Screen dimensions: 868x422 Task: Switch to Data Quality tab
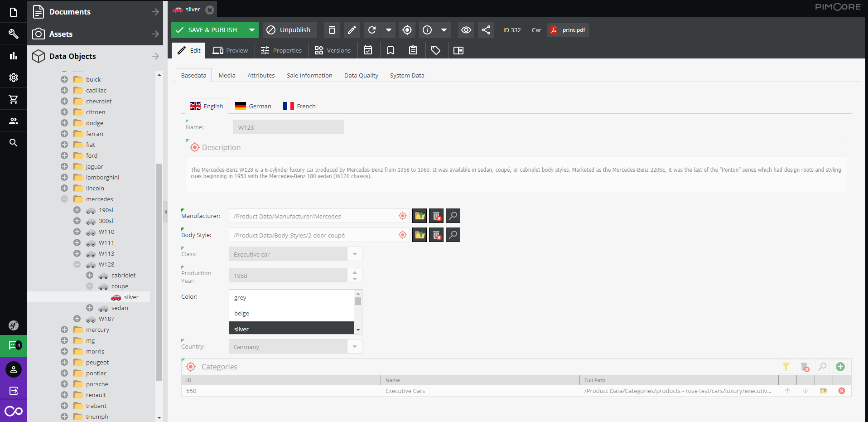361,75
